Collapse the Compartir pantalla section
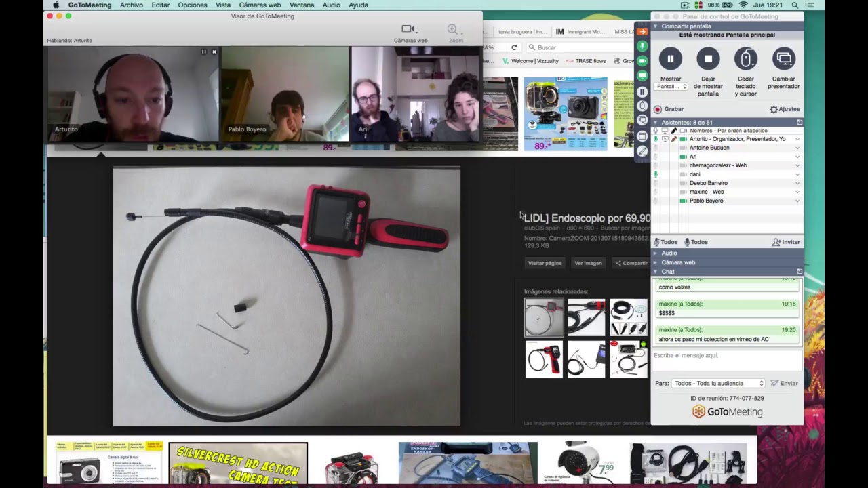This screenshot has height=488, width=868. 655,26
